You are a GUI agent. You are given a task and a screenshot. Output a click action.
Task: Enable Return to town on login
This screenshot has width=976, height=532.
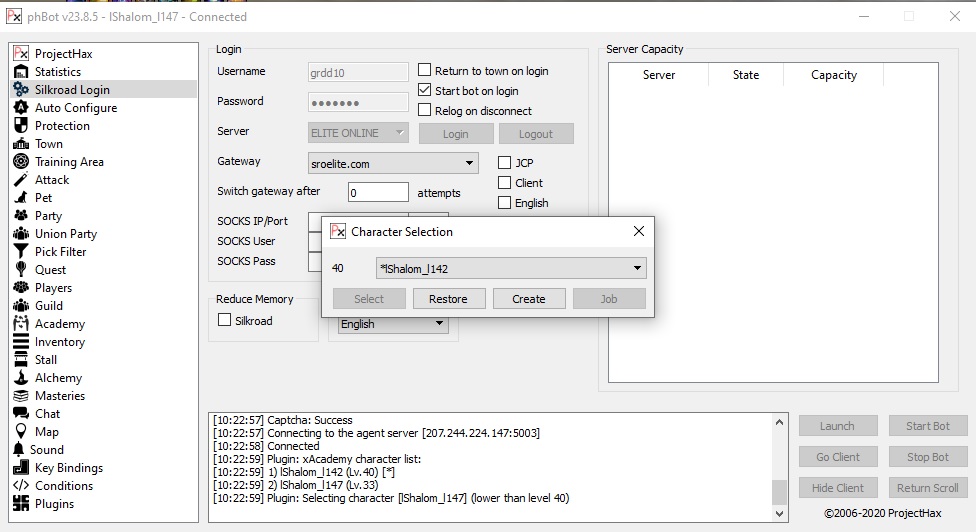pos(425,71)
